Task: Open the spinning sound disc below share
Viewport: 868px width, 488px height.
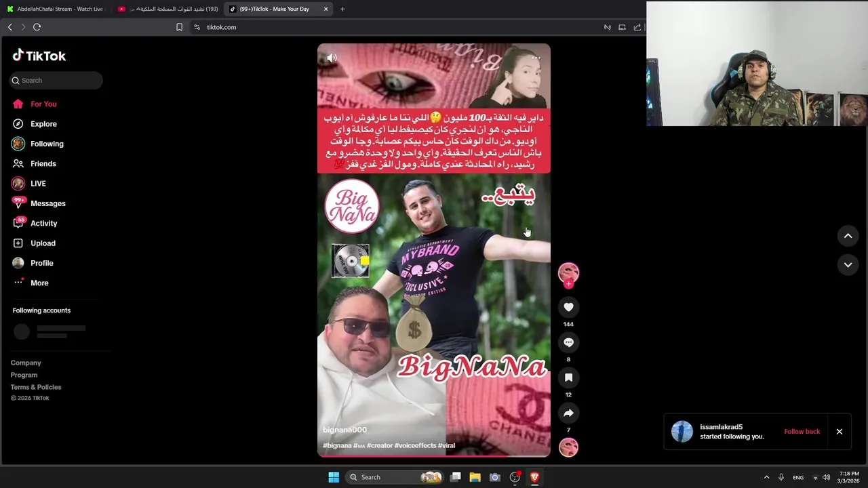Action: pyautogui.click(x=568, y=447)
